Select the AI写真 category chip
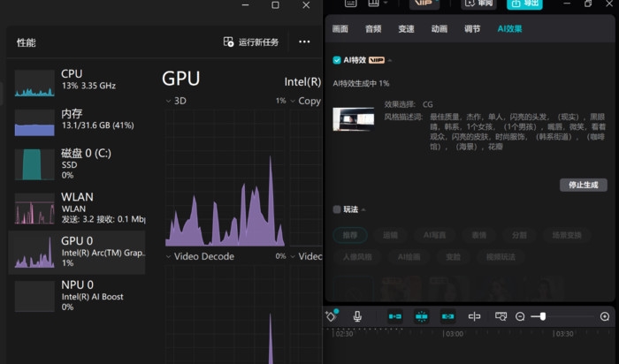619x364 pixels. pyautogui.click(x=435, y=235)
